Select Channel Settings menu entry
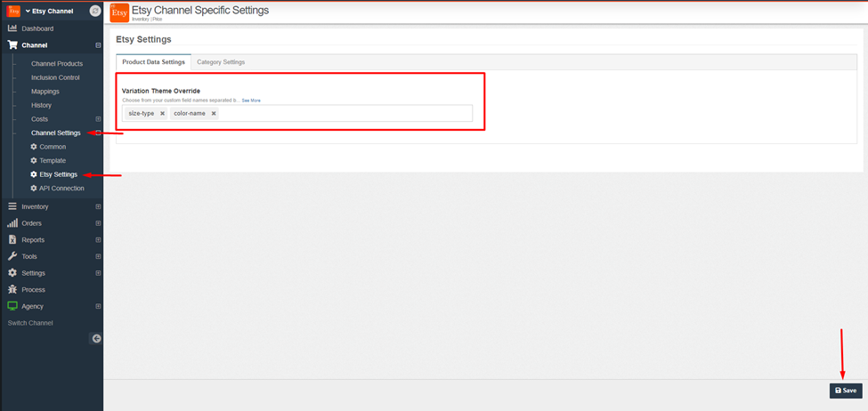The width and height of the screenshot is (868, 411). [x=56, y=133]
